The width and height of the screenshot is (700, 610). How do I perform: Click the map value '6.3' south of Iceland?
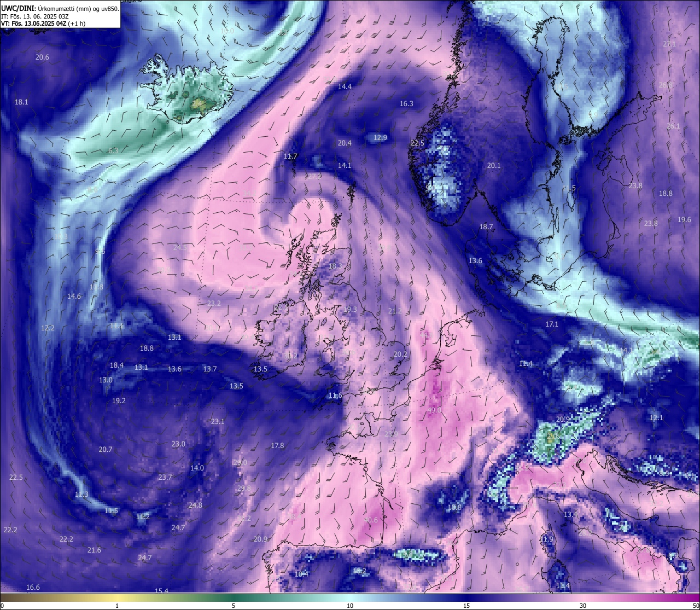tap(113, 150)
